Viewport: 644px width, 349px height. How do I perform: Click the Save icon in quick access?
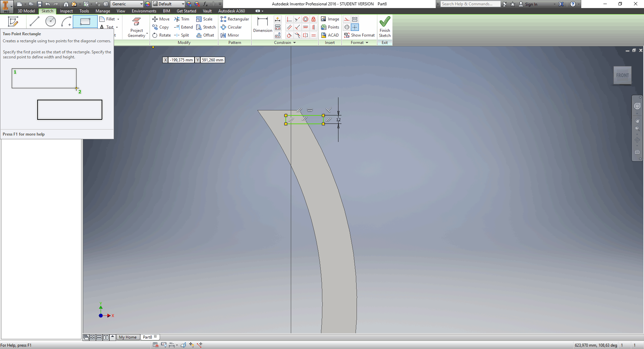click(x=40, y=4)
